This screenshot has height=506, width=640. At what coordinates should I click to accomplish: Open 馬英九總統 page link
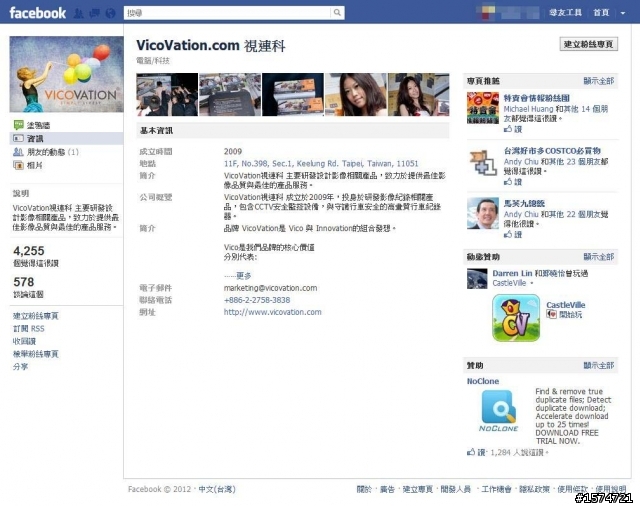[524, 203]
